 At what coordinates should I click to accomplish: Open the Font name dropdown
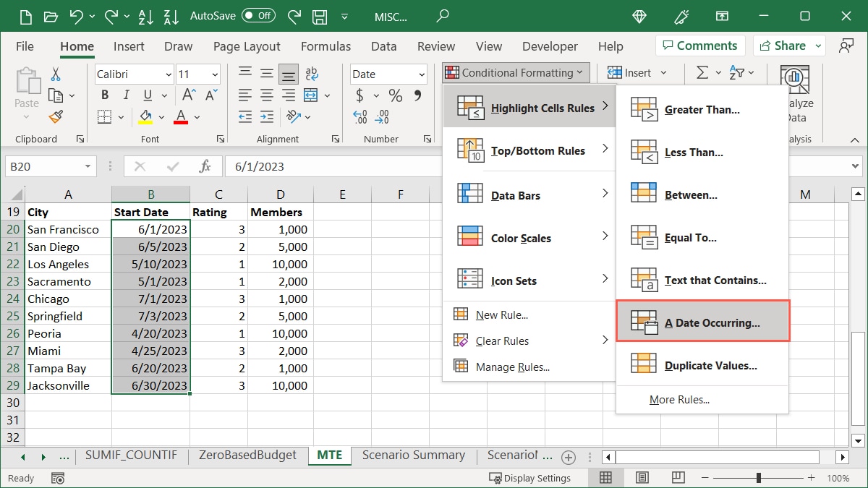168,74
